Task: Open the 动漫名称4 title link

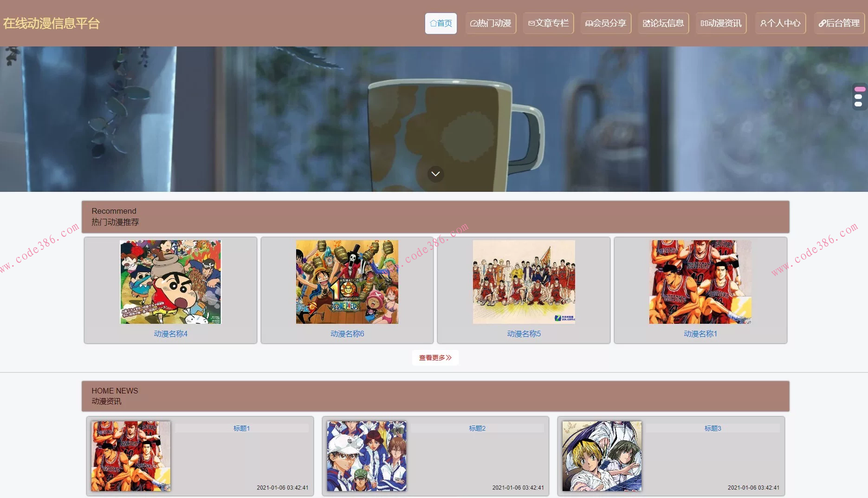Action: coord(170,334)
